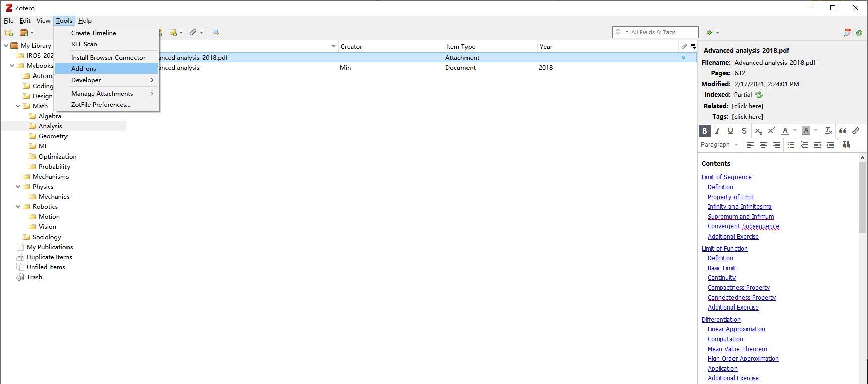The height and width of the screenshot is (384, 868).
Task: Toggle Blockquote formatting
Action: (843, 131)
